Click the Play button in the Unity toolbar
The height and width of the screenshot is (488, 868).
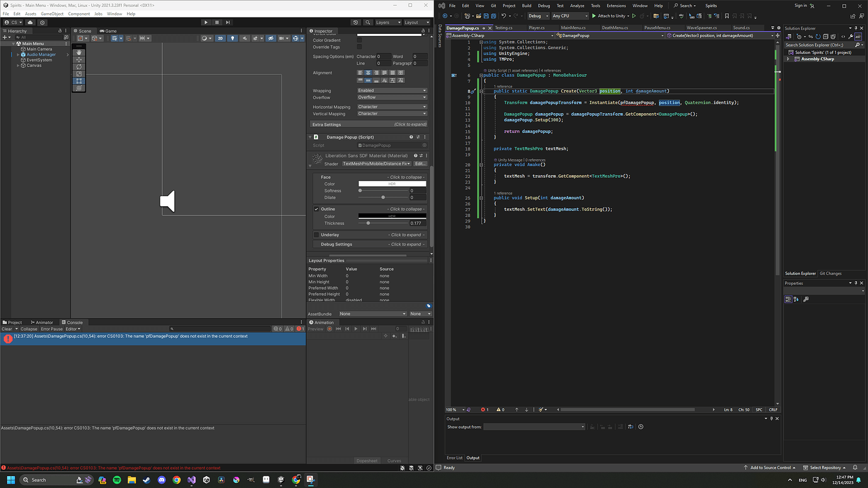tap(206, 22)
